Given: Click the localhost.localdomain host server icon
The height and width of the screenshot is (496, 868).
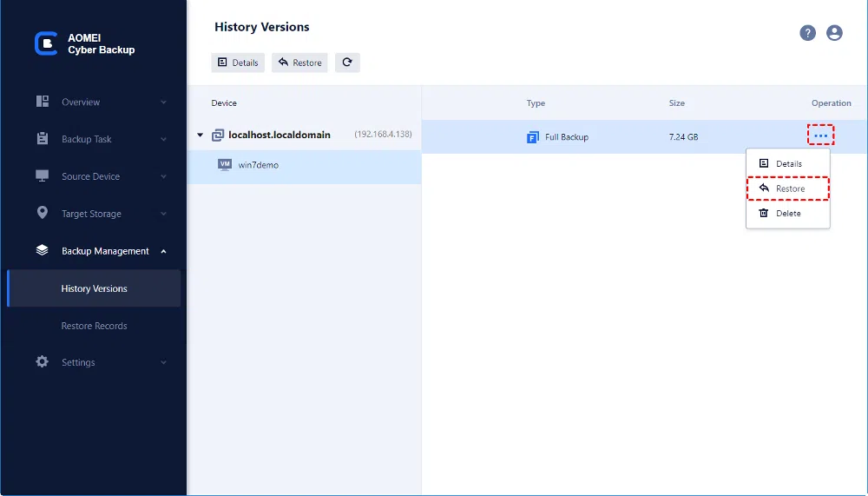Looking at the screenshot, I should tap(218, 135).
